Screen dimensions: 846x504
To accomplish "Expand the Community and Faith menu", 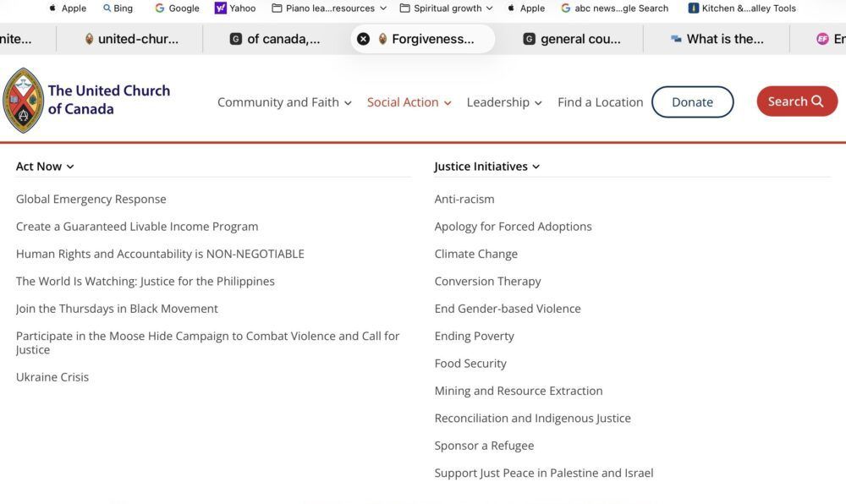I will [x=284, y=102].
